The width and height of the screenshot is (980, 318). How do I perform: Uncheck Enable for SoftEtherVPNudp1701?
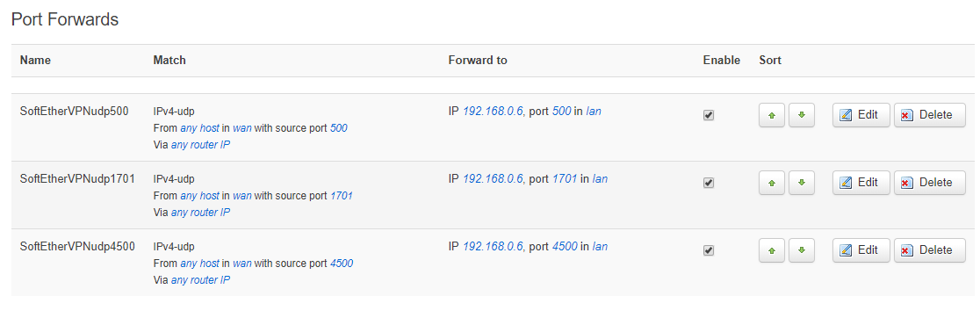708,183
